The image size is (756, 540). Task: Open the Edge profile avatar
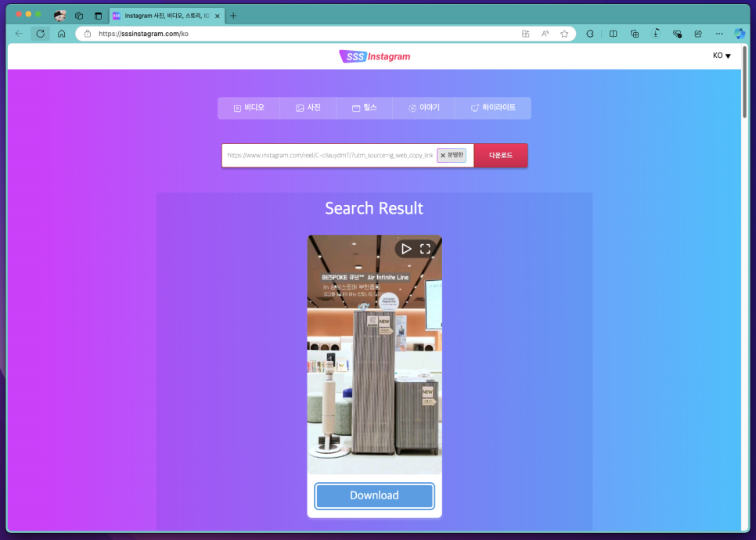click(59, 16)
